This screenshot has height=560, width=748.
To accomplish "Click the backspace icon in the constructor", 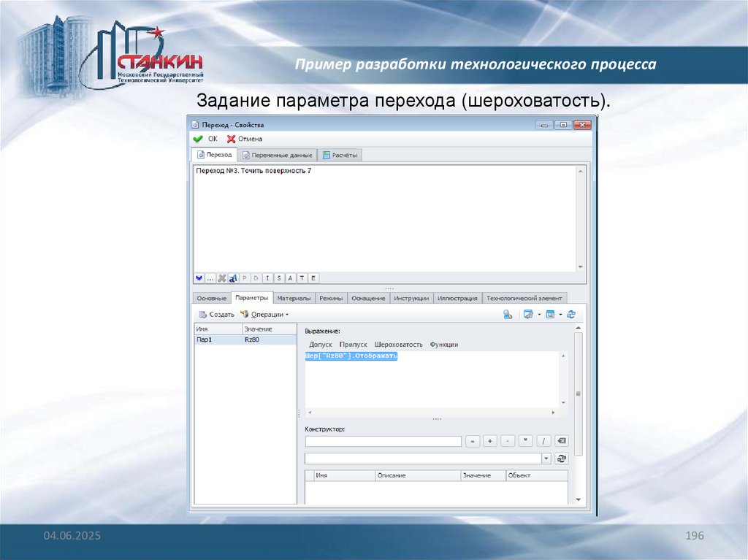I will tap(562, 441).
